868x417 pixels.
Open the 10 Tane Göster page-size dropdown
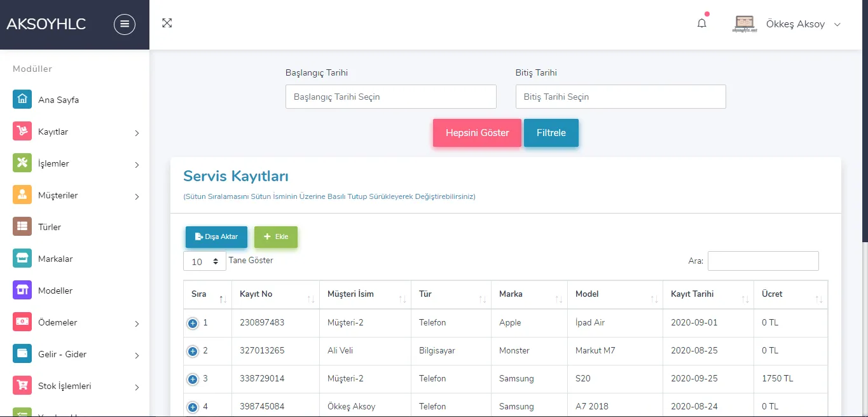tap(204, 261)
